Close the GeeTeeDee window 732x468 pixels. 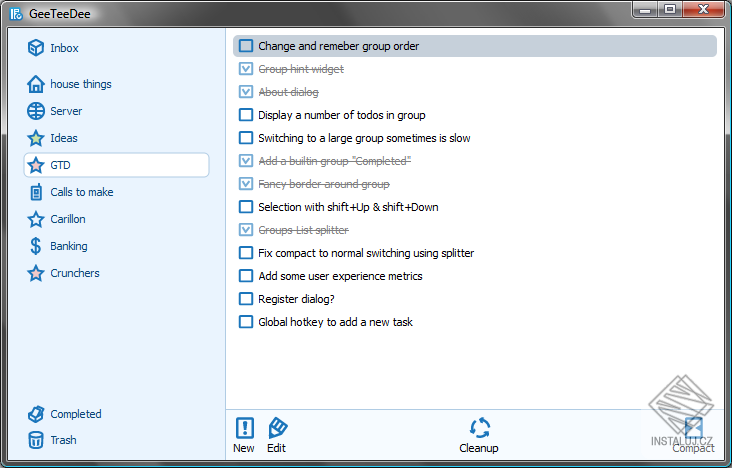pos(704,9)
